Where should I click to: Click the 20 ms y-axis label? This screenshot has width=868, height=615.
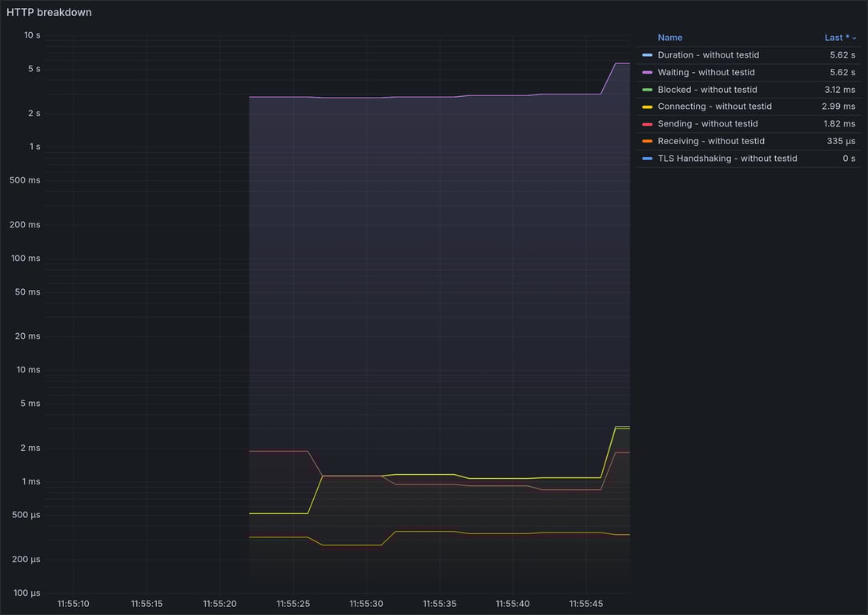[x=28, y=336]
